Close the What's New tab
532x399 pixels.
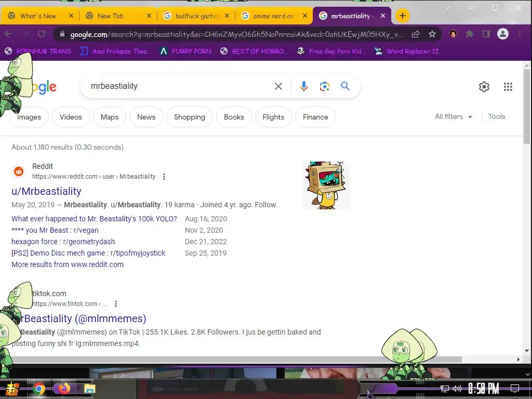tap(71, 16)
